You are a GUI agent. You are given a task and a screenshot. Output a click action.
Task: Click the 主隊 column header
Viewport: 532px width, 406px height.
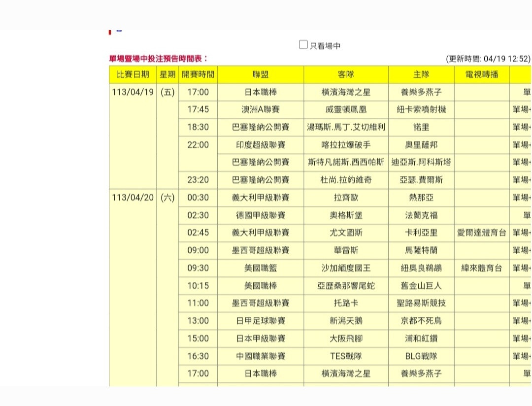point(421,75)
